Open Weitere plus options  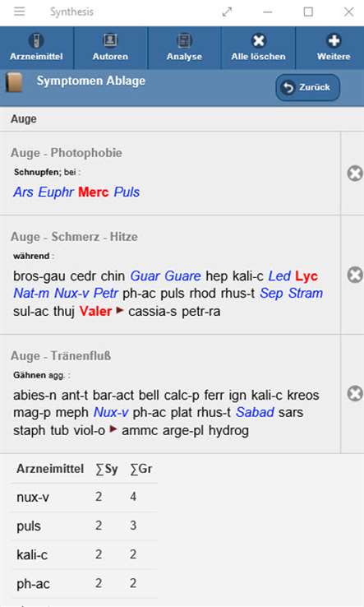pos(334,48)
